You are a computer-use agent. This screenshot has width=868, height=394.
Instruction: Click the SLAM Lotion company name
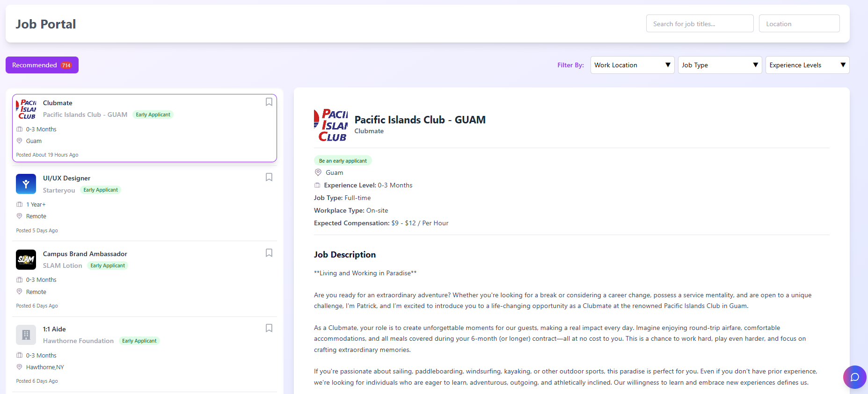pyautogui.click(x=62, y=265)
